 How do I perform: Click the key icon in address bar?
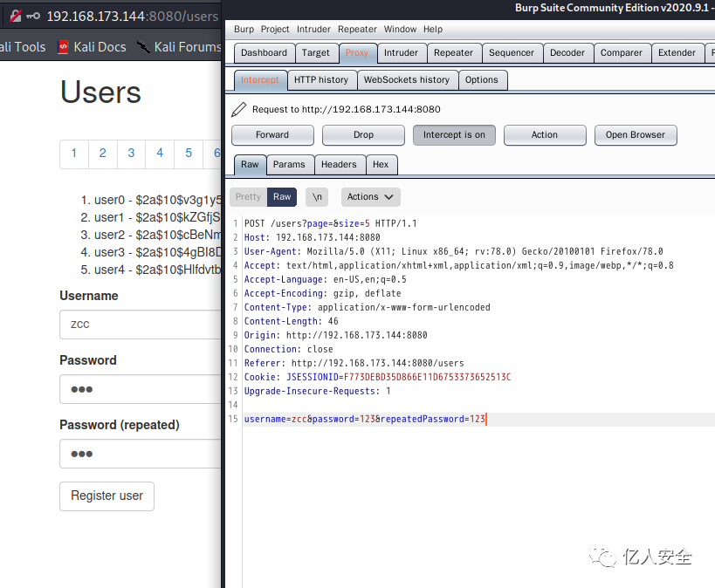pos(32,16)
